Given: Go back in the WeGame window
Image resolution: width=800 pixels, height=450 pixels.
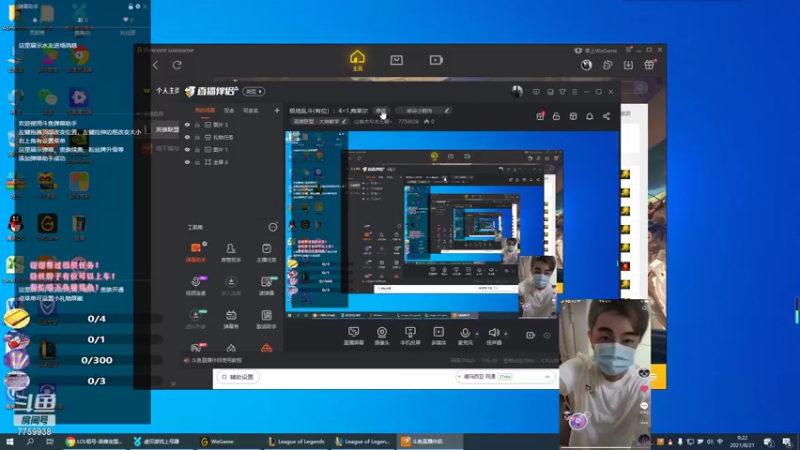Looking at the screenshot, I should coord(156,65).
